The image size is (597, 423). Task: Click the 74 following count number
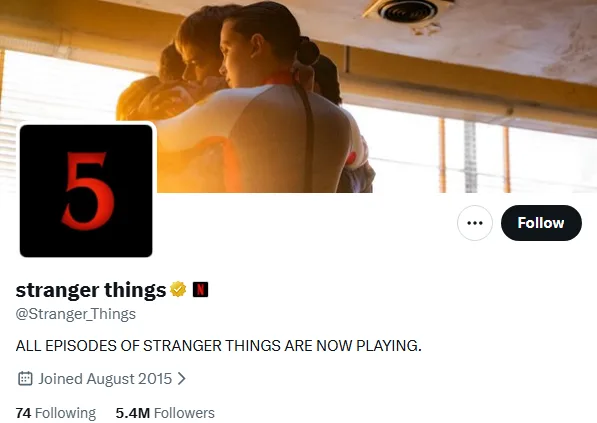point(23,413)
